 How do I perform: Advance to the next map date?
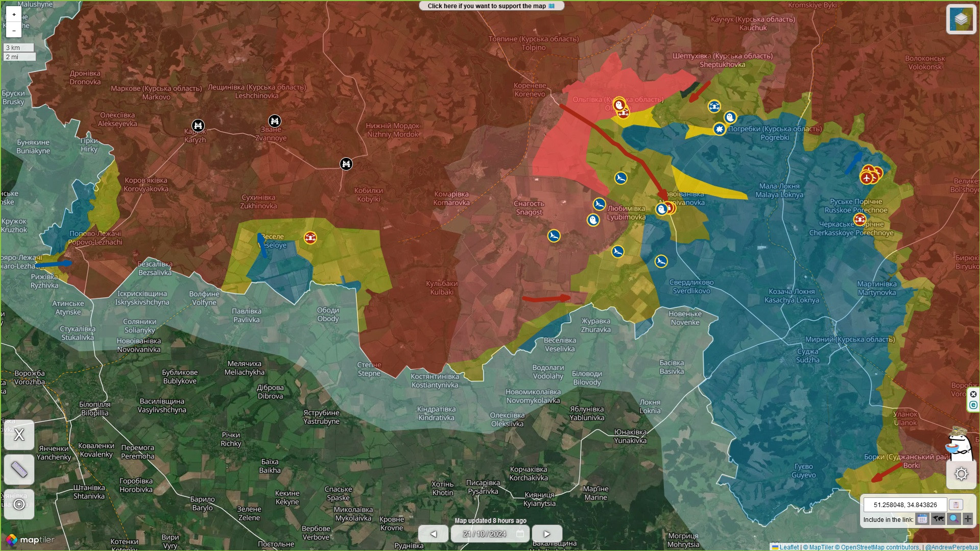tap(546, 534)
